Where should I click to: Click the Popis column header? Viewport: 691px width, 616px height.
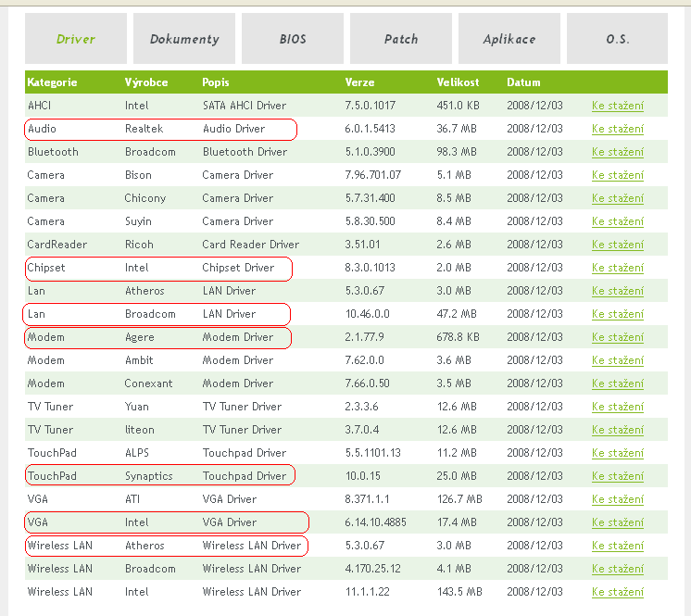coord(216,82)
